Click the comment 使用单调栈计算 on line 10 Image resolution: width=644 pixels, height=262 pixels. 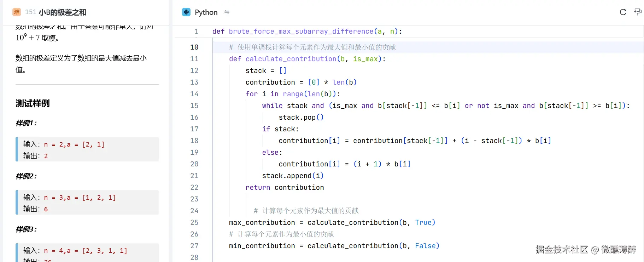(x=312, y=47)
